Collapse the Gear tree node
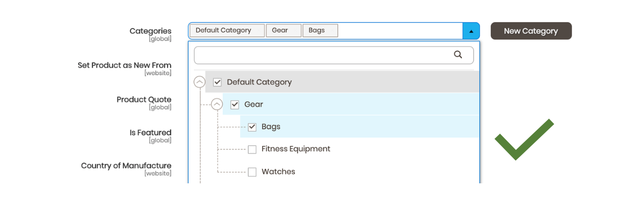The height and width of the screenshot is (205, 644). (217, 104)
